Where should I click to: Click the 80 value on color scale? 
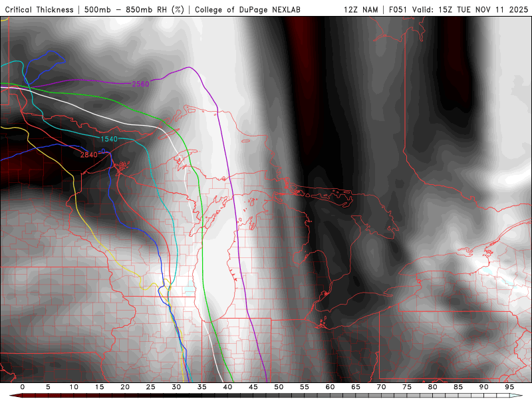click(433, 387)
